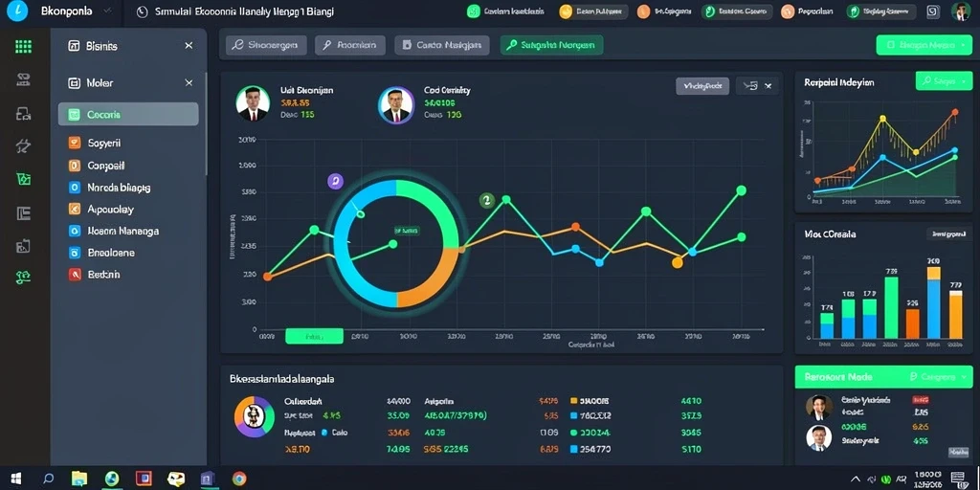Click the multicolor donut icon in bottom table
The height and width of the screenshot is (490, 980).
pos(255,416)
